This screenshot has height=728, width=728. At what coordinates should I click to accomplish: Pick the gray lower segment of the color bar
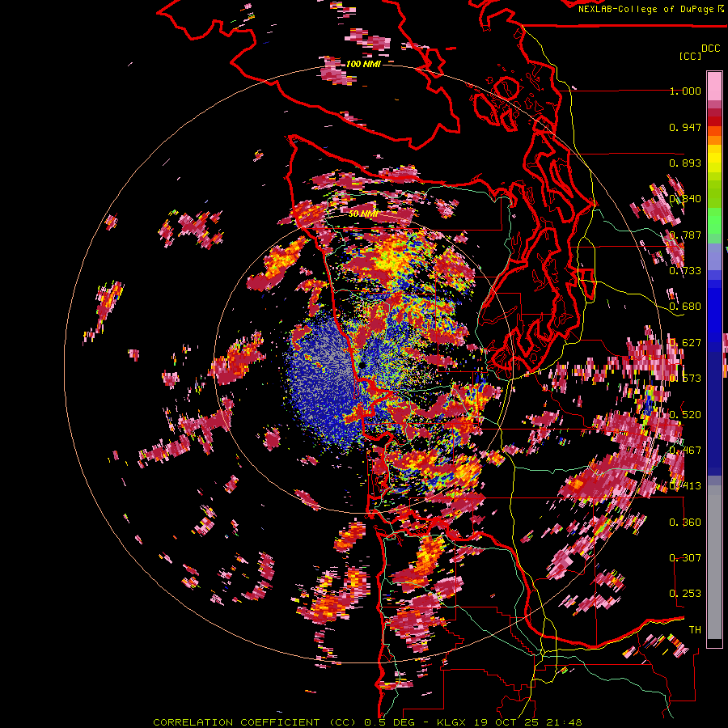[714, 562]
